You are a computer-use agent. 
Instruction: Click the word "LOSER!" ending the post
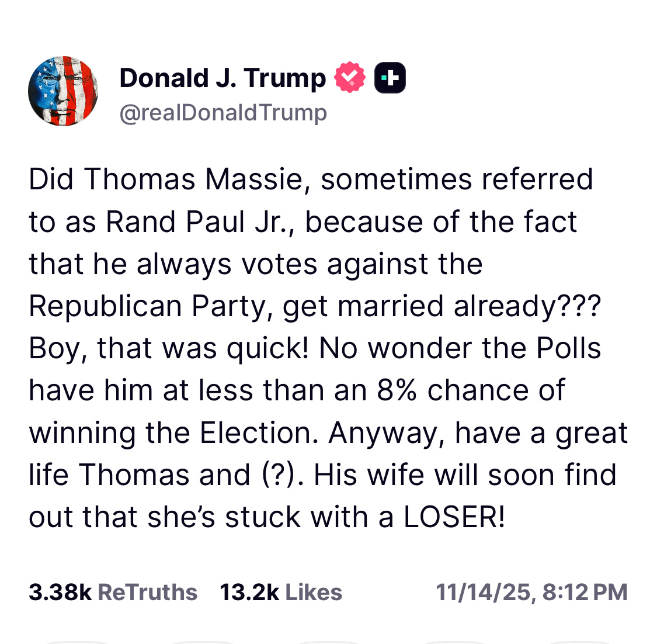pos(454,517)
